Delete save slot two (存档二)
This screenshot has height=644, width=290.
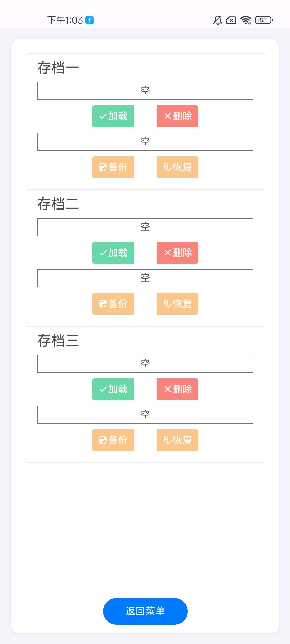coord(177,253)
